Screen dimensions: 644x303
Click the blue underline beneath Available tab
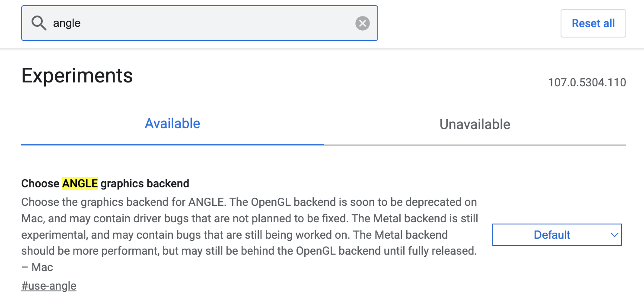point(172,144)
